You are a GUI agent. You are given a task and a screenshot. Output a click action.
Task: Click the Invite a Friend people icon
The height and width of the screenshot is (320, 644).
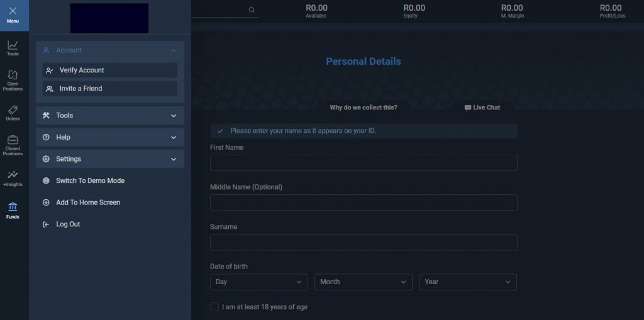click(49, 89)
